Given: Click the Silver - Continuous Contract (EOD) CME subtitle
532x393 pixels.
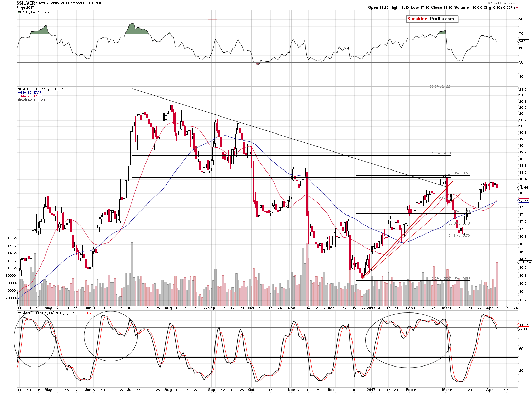Looking at the screenshot, I should pos(69,3).
